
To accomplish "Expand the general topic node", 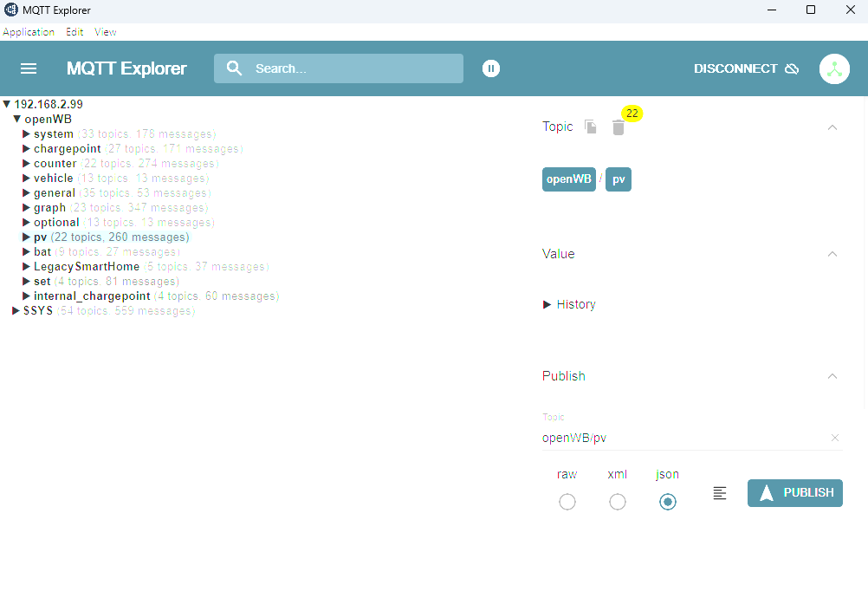I will click(x=26, y=192).
